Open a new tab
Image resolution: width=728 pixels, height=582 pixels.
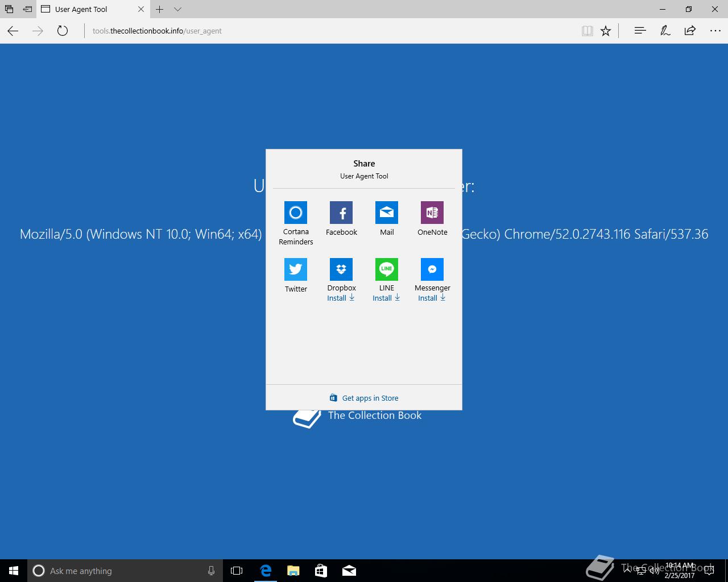160,9
